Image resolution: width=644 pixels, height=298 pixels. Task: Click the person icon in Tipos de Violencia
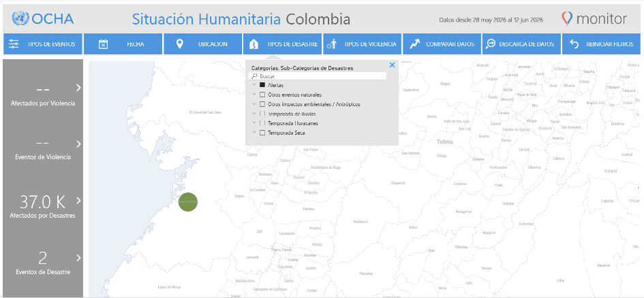coord(332,44)
